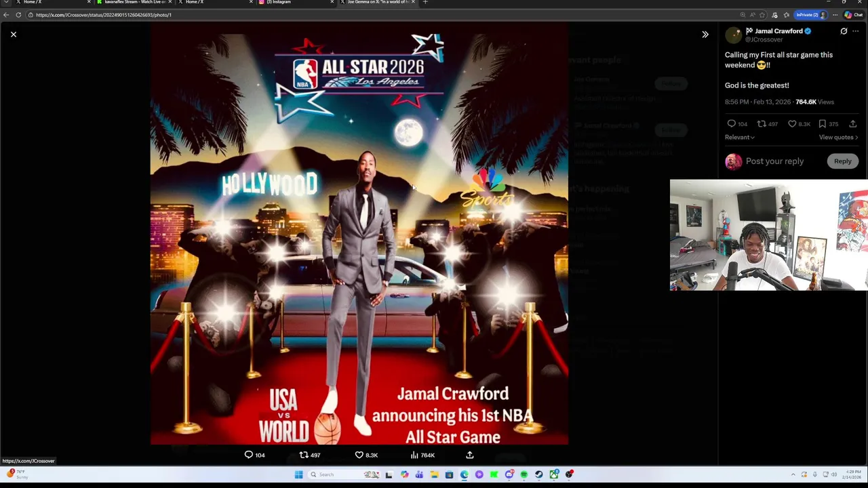Open File Explorer from the taskbar

[434, 474]
